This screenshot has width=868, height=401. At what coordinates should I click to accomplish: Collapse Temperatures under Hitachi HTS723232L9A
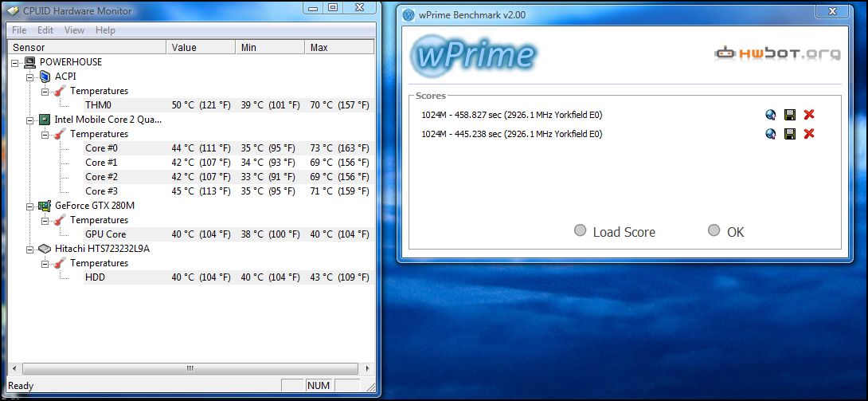pos(45,264)
